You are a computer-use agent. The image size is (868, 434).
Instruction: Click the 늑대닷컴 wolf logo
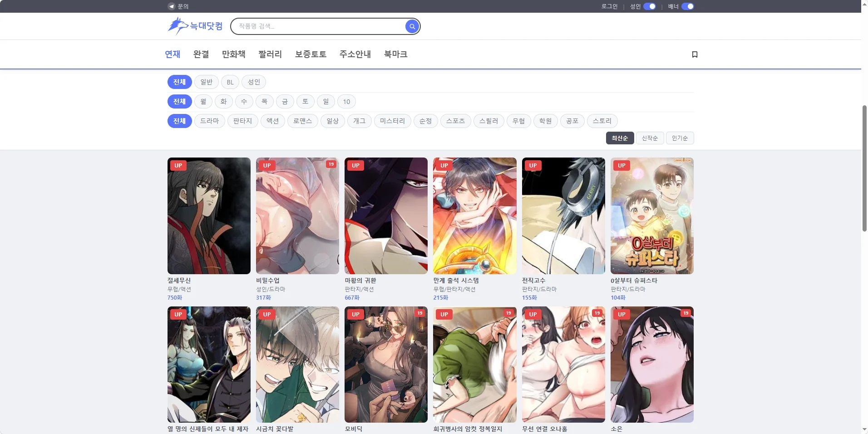coord(195,26)
